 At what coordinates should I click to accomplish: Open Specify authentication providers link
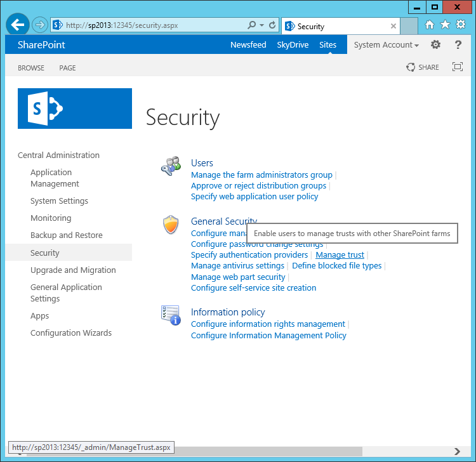pyautogui.click(x=249, y=255)
